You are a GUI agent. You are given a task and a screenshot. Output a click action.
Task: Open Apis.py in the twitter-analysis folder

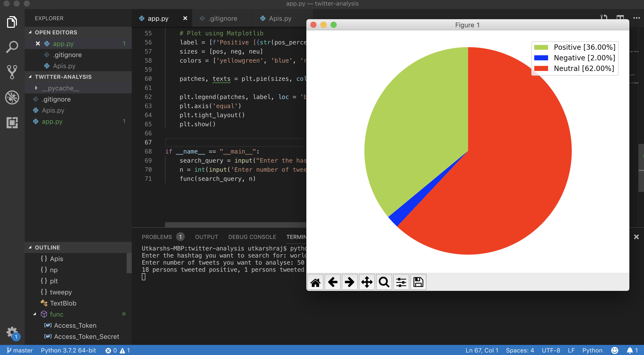pos(78,110)
